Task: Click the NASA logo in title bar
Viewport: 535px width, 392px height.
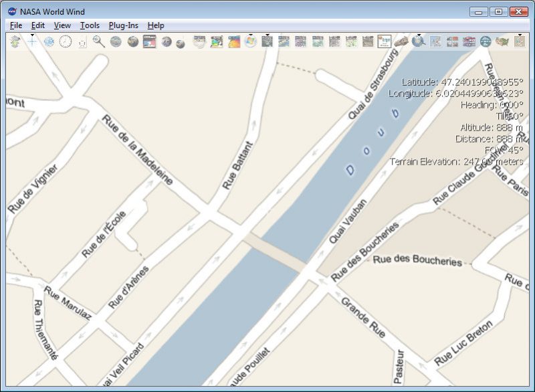Action: (12, 11)
